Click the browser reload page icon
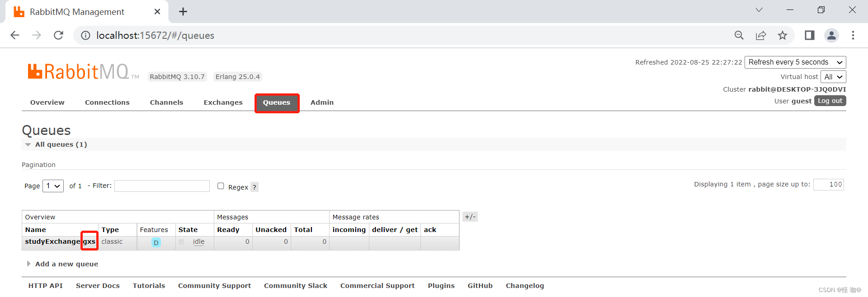 (58, 35)
